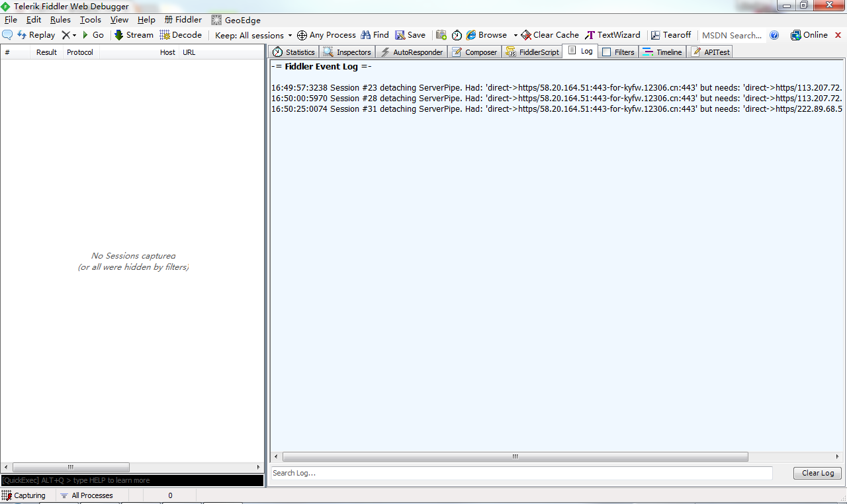Open the Edit menu
This screenshot has height=504, width=847.
point(34,20)
